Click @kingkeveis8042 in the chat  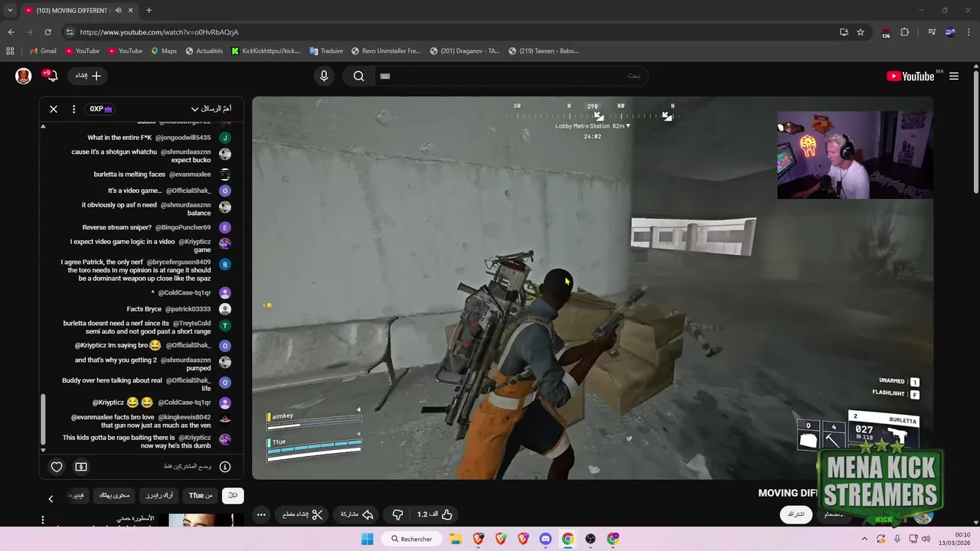coord(185,418)
